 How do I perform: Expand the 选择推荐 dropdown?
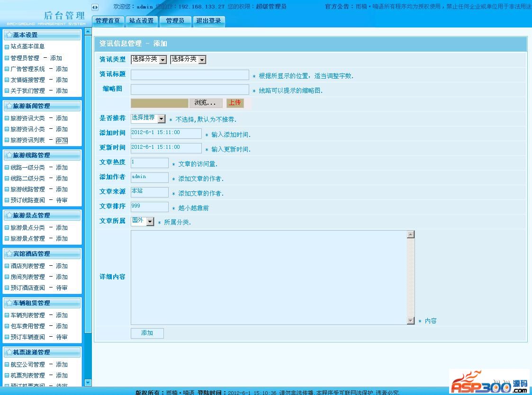tap(148, 119)
